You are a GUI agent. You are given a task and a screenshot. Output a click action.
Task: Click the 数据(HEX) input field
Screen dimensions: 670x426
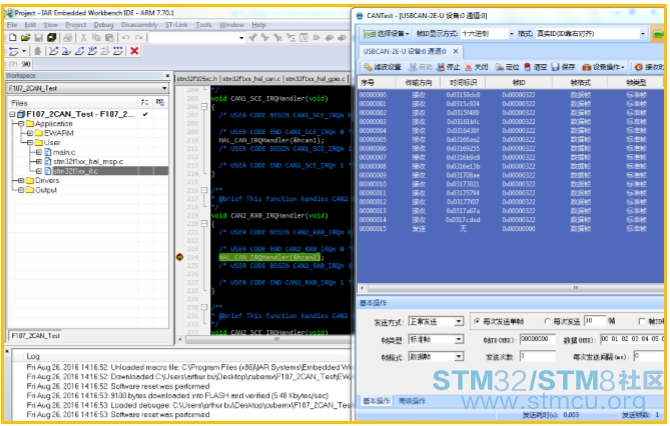click(632, 339)
